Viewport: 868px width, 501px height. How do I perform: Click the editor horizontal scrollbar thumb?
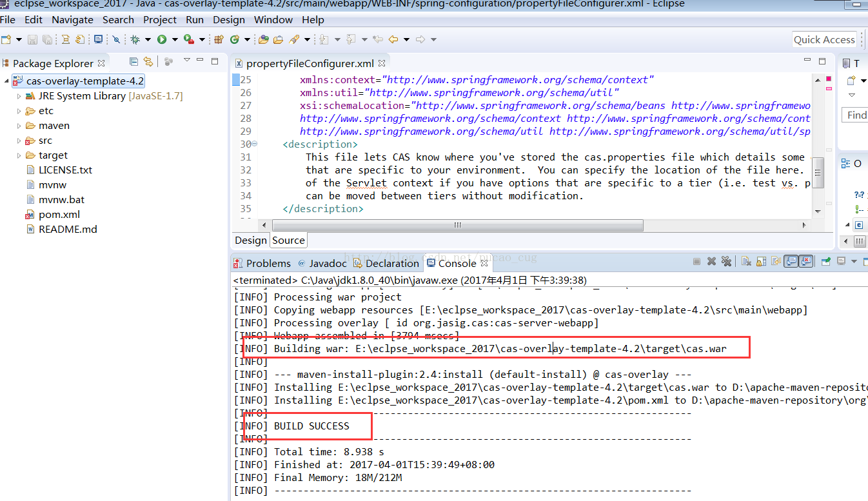coord(458,225)
